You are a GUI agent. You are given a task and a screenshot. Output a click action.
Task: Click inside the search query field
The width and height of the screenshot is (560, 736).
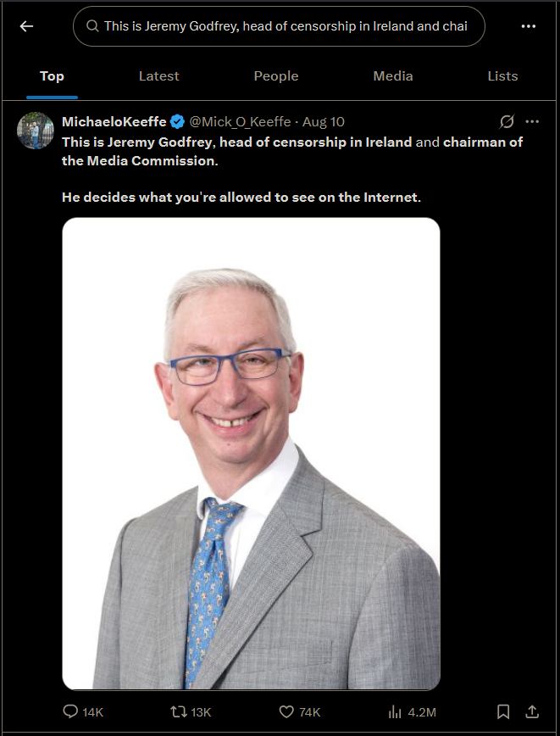(279, 26)
